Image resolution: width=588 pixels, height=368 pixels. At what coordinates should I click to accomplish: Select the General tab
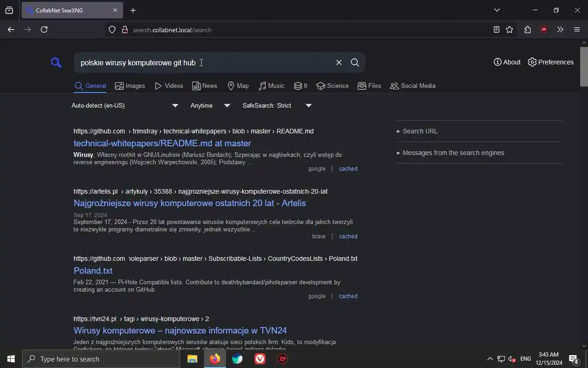coord(90,86)
